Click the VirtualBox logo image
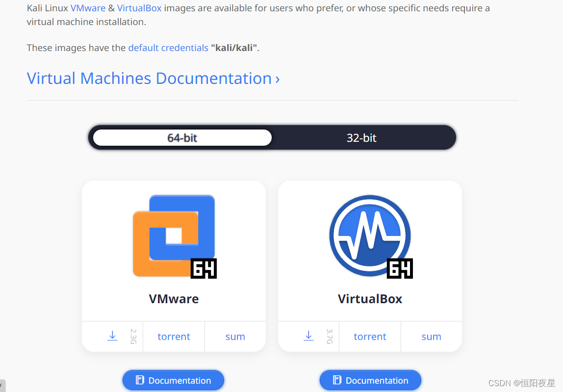The image size is (563, 392). [x=371, y=236]
